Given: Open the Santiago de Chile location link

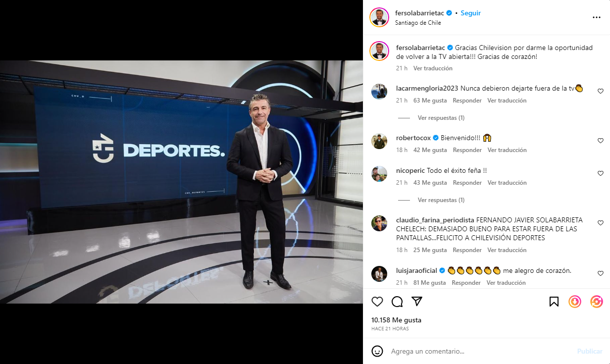Looking at the screenshot, I should (x=418, y=23).
